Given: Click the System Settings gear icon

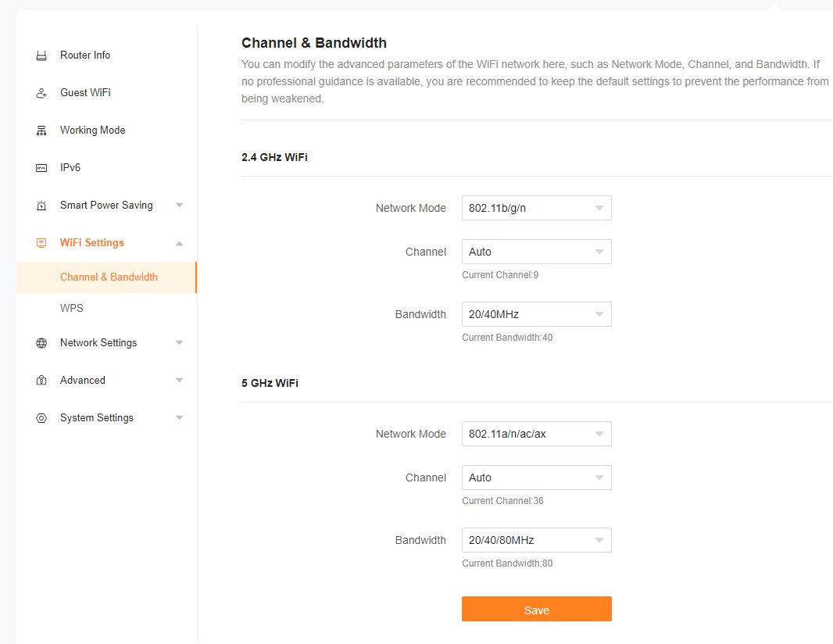Looking at the screenshot, I should 41,418.
